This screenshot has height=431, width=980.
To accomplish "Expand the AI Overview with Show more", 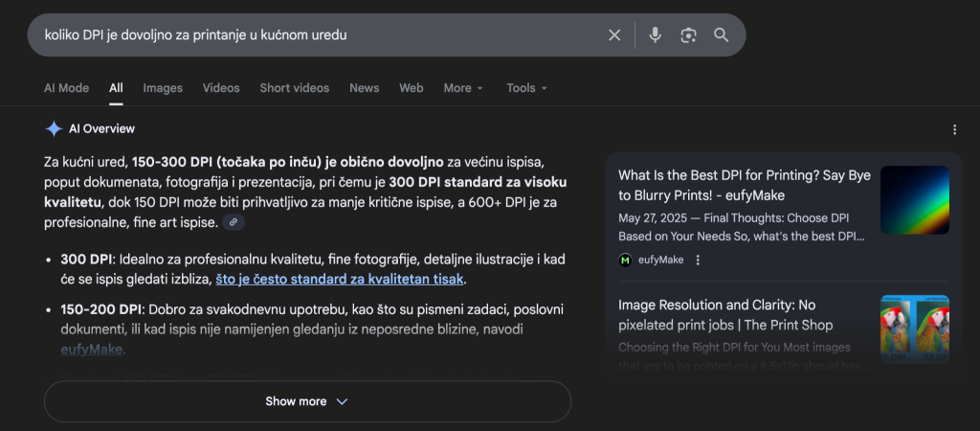I will click(307, 401).
